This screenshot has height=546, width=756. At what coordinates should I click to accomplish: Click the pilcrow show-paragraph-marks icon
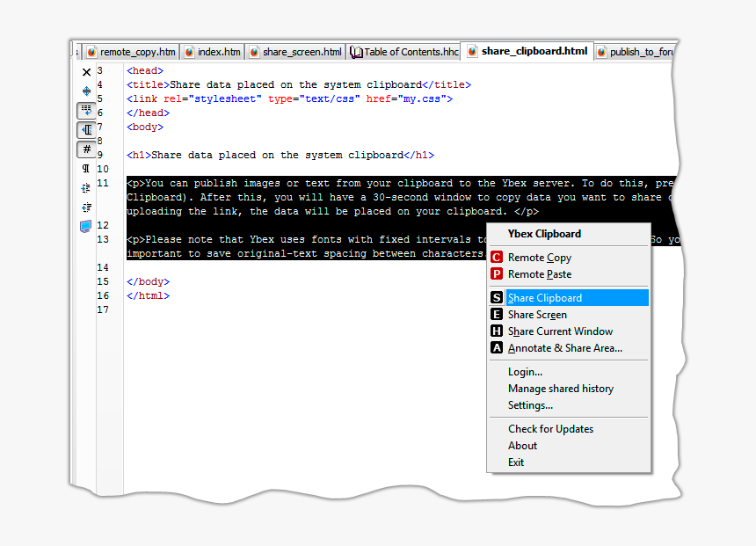coord(86,169)
